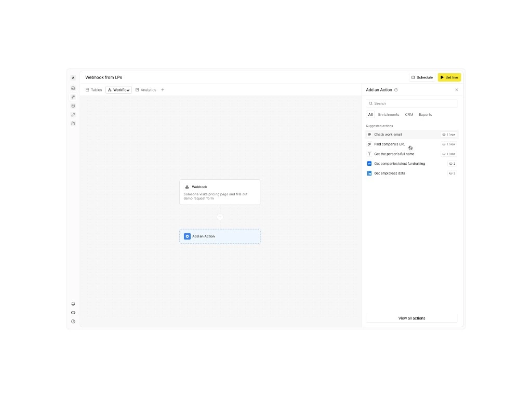Choose 'Get employees data' action

[411, 174]
